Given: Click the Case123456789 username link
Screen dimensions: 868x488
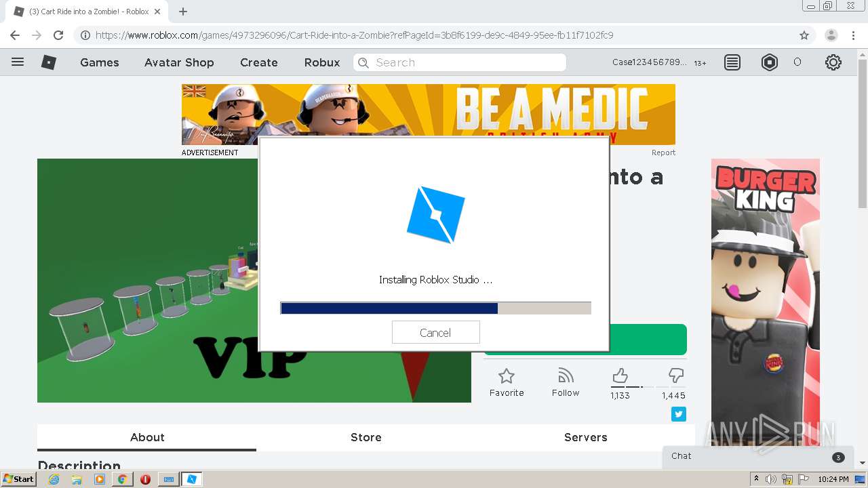Looking at the screenshot, I should (649, 62).
